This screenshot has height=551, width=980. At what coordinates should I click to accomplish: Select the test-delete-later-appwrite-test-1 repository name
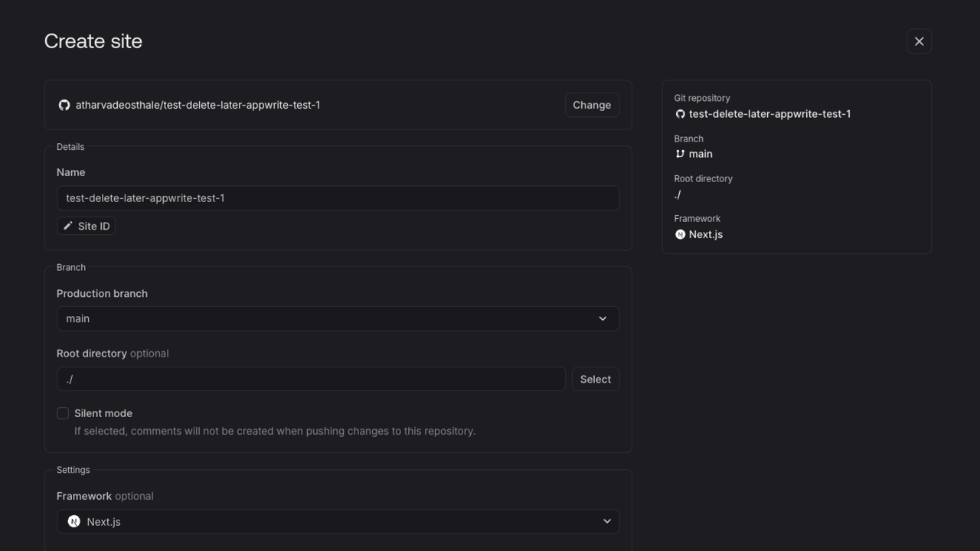click(x=198, y=105)
